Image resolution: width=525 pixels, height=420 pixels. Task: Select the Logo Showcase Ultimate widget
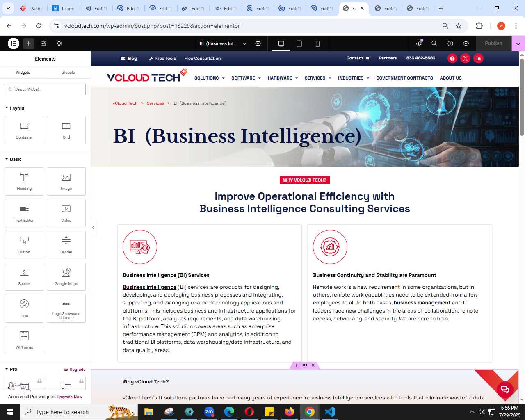(66, 308)
